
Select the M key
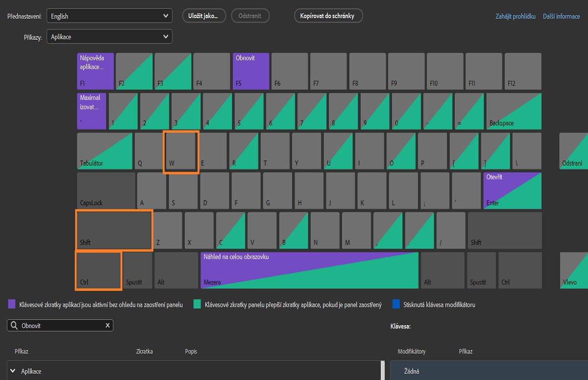[357, 230]
